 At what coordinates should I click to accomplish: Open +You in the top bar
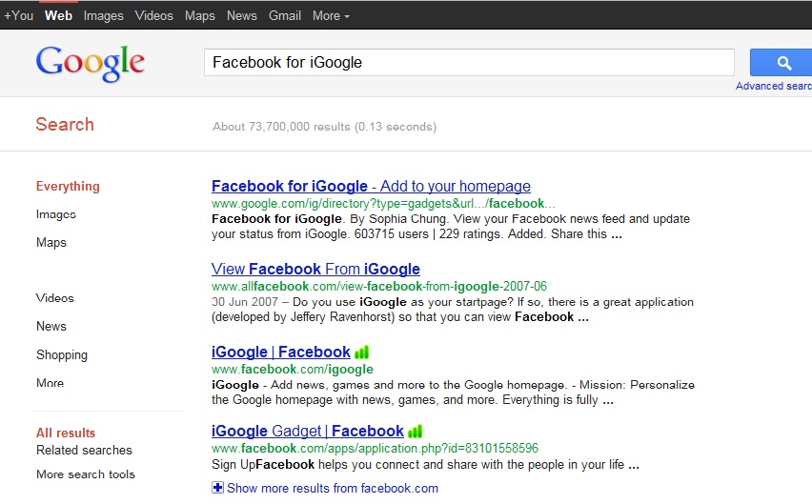coord(19,16)
